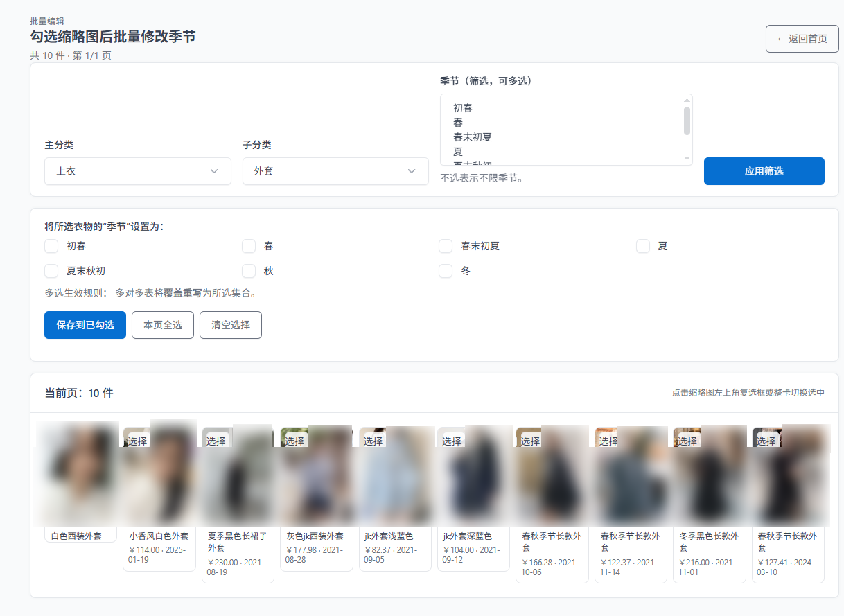Toggle 选择 on the 白色西装外套 card
This screenshot has width=844, height=616.
58,439
